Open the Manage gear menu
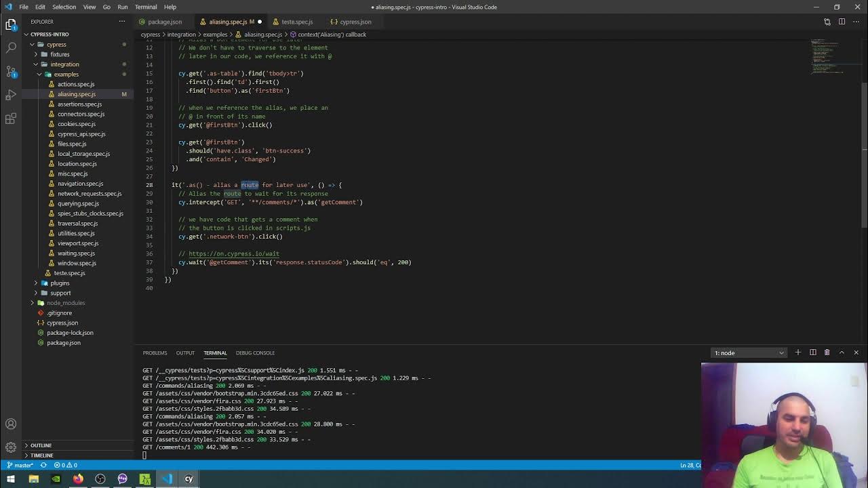This screenshot has width=868, height=488. pos(11,447)
